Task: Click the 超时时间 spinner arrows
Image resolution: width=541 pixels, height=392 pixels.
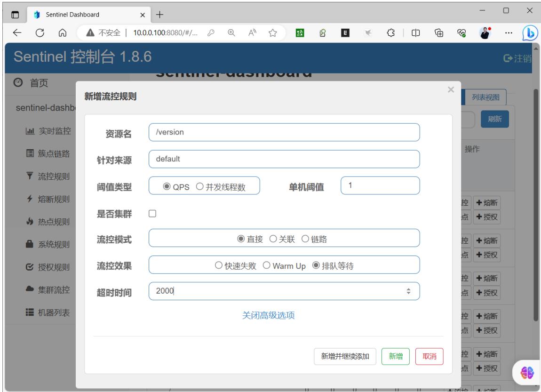Action: tap(408, 291)
